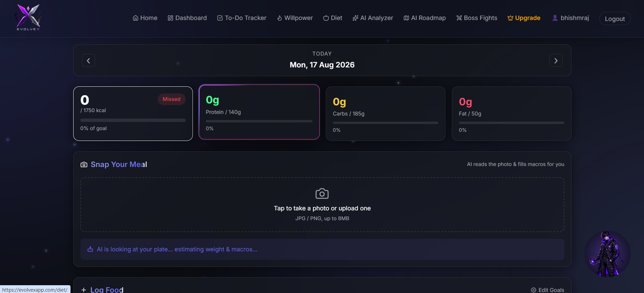The image size is (644, 293).
Task: Open the bhishmraj profile
Action: 570,18
